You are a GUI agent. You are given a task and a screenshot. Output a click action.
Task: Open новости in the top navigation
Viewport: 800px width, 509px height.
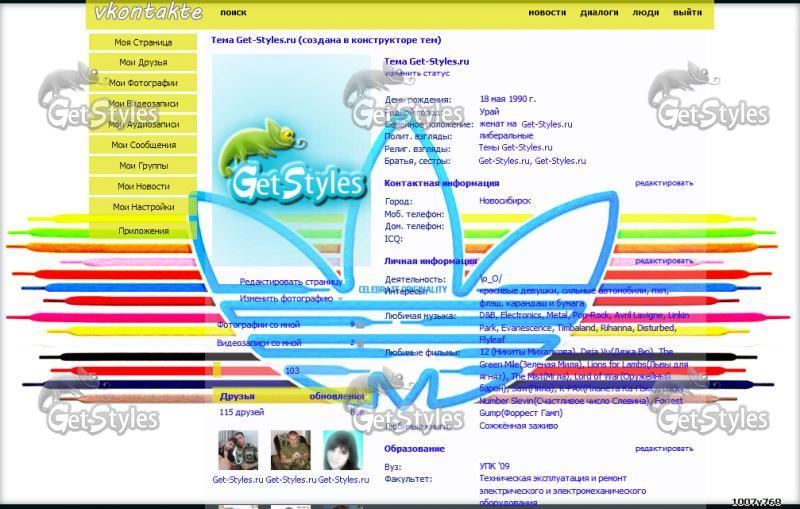click(x=547, y=13)
